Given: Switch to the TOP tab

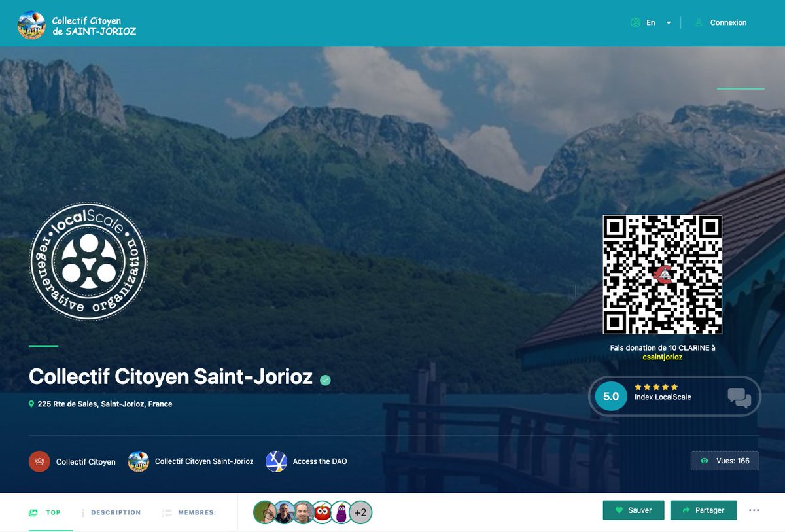Looking at the screenshot, I should (53, 512).
